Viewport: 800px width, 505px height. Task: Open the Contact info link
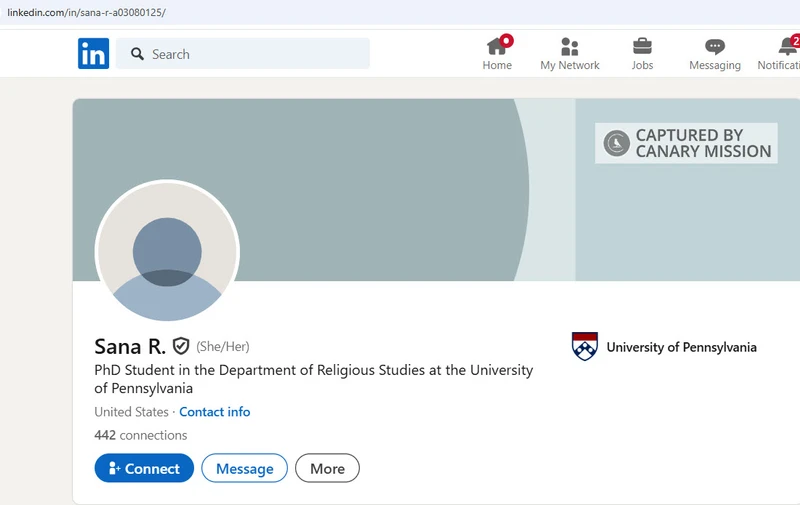[x=214, y=412]
